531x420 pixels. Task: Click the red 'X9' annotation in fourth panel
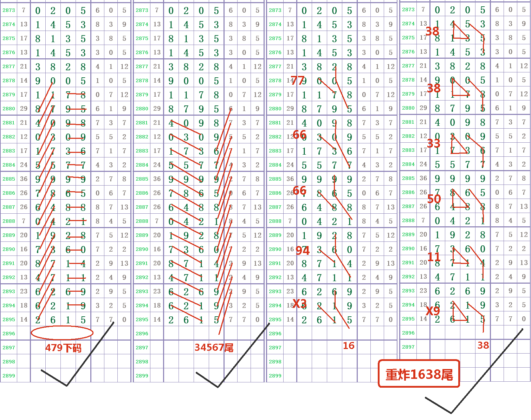[433, 311]
